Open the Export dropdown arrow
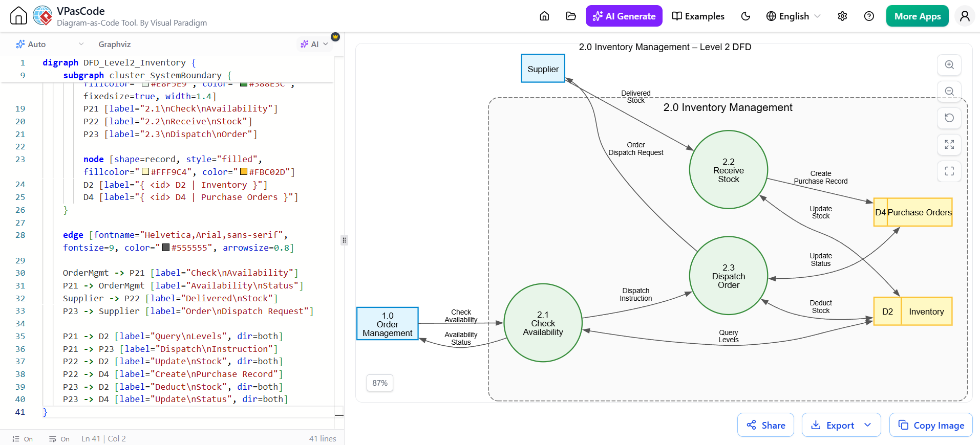Screen dimensions: 980x445 click(867, 425)
